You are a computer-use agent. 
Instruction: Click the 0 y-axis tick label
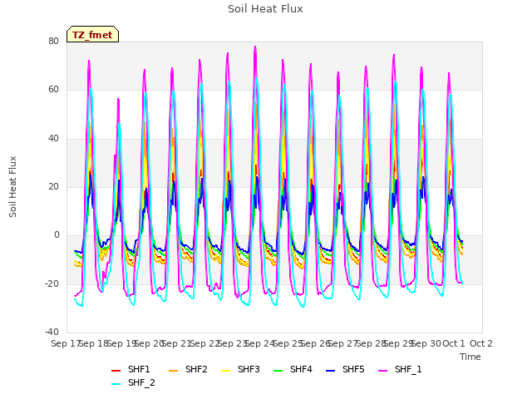pos(57,235)
